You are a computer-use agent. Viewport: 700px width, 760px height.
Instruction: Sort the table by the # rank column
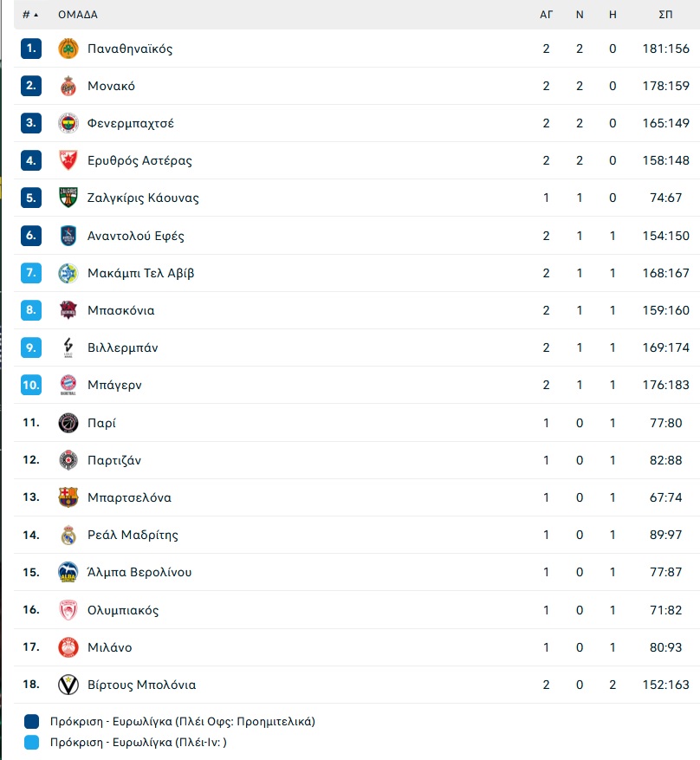tap(30, 15)
